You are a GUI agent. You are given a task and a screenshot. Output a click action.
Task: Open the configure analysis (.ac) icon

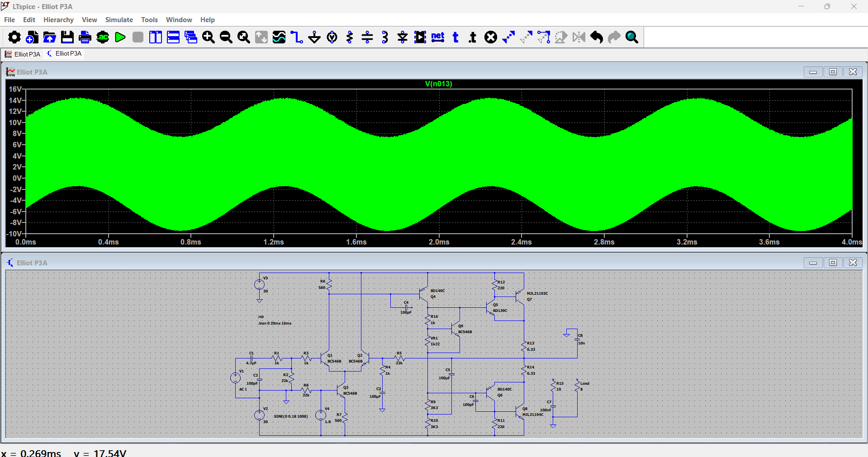click(103, 37)
